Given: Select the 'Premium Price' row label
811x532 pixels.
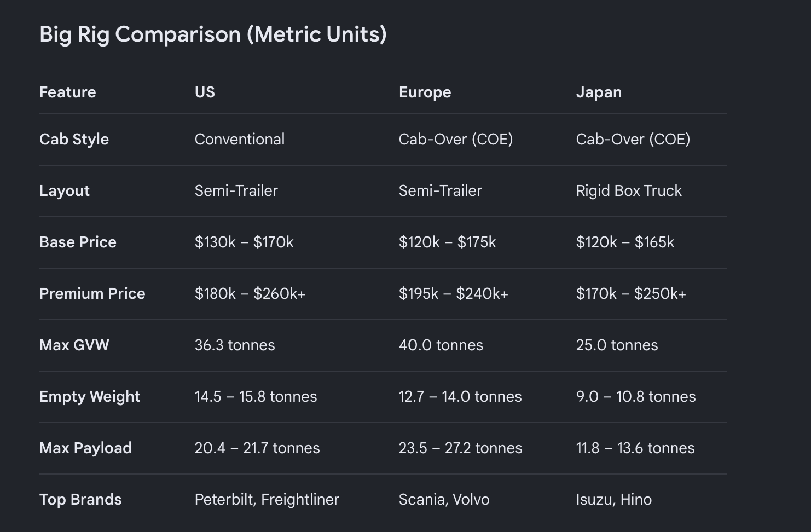Looking at the screenshot, I should tap(92, 293).
